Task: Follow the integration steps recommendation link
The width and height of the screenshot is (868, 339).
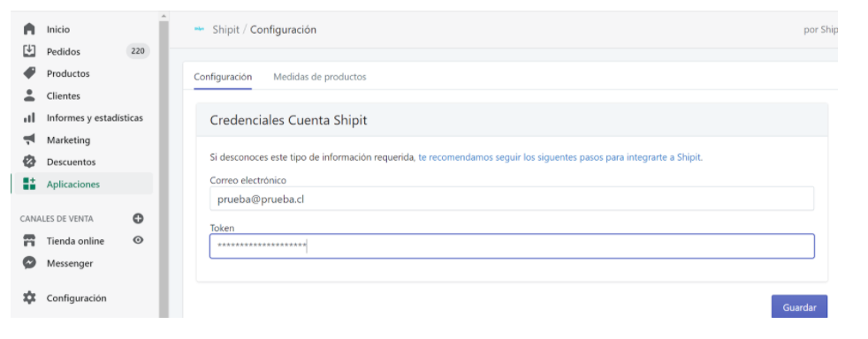Action: click(560, 157)
